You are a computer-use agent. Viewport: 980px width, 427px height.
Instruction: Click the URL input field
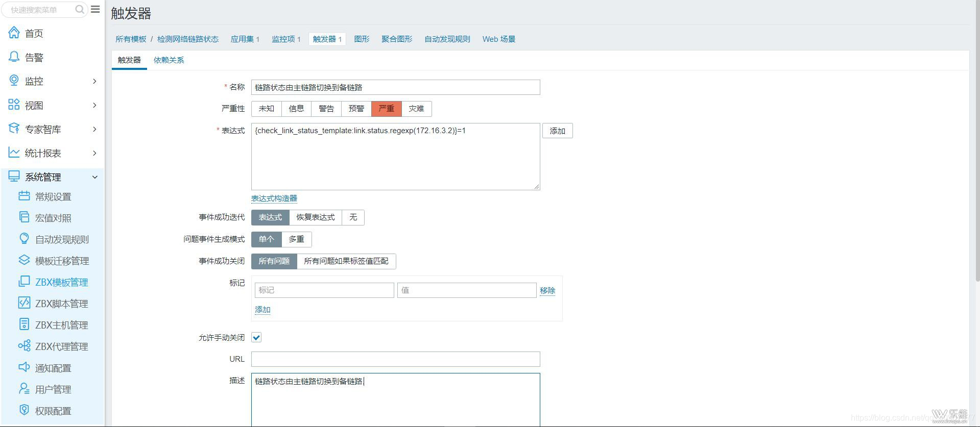point(395,359)
